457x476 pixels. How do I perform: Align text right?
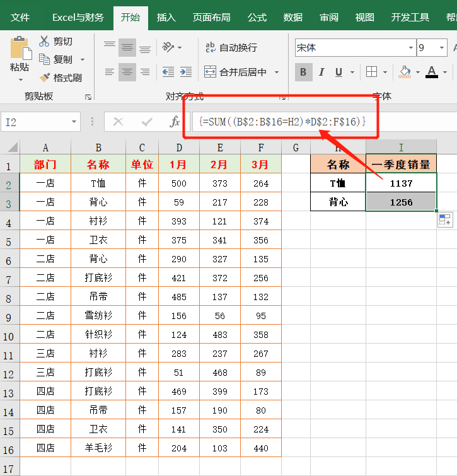pos(145,72)
